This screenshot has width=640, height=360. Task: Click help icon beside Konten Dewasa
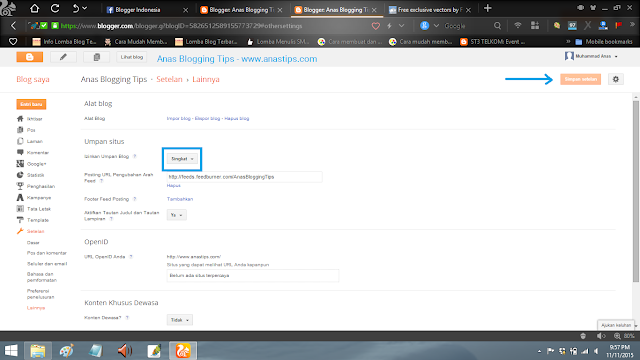pos(127,318)
